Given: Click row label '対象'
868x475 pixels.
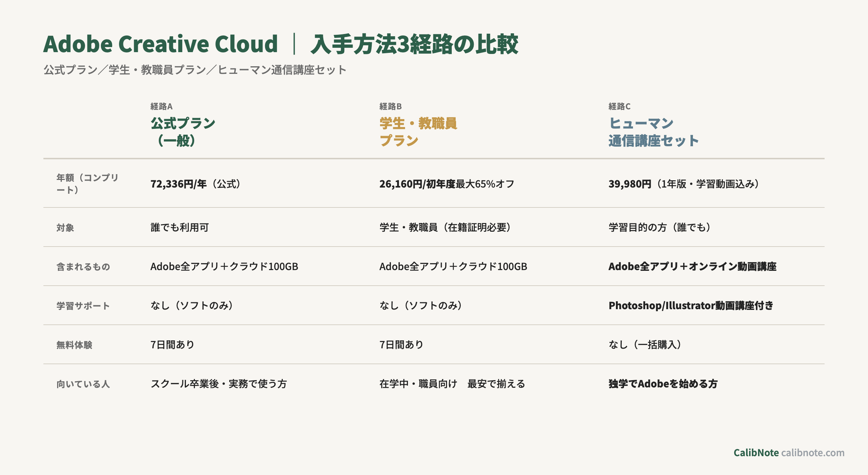Looking at the screenshot, I should point(65,228).
